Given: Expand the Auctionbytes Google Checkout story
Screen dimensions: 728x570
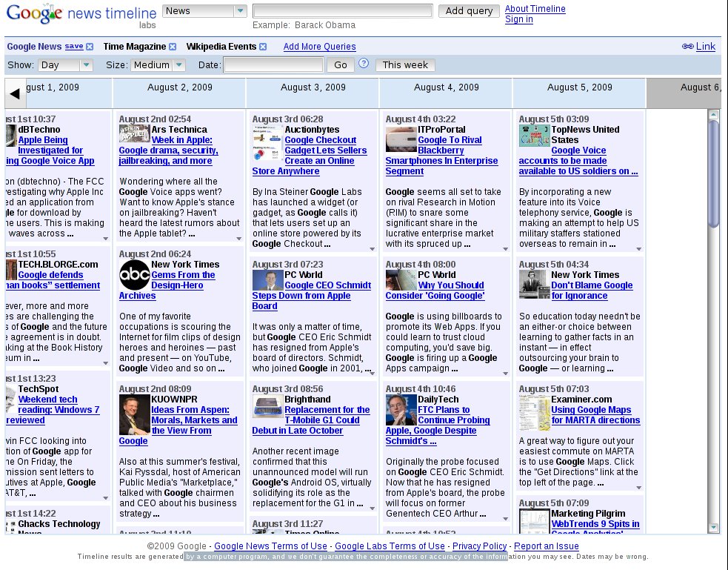Looking at the screenshot, I should [372, 249].
